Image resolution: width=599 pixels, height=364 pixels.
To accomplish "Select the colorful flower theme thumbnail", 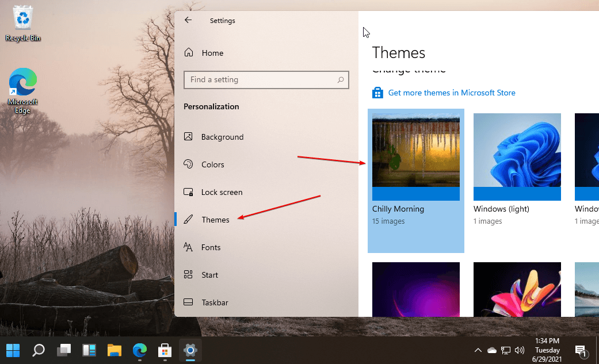I will [x=517, y=289].
